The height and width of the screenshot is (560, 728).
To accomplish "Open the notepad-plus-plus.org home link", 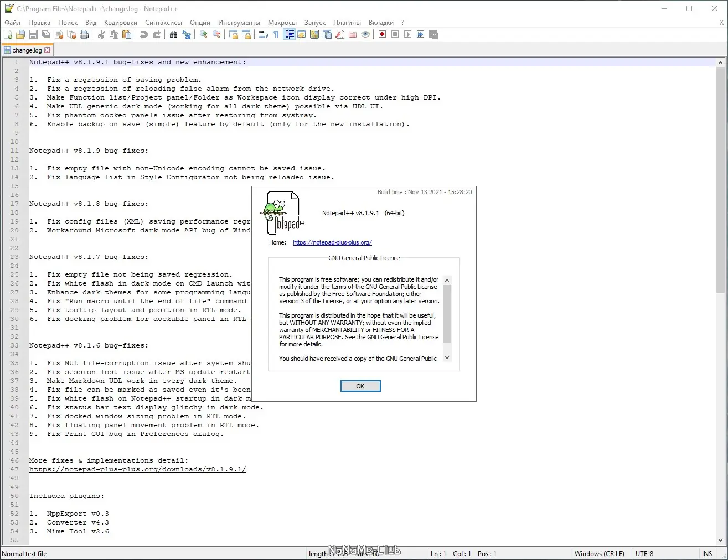I will click(332, 242).
